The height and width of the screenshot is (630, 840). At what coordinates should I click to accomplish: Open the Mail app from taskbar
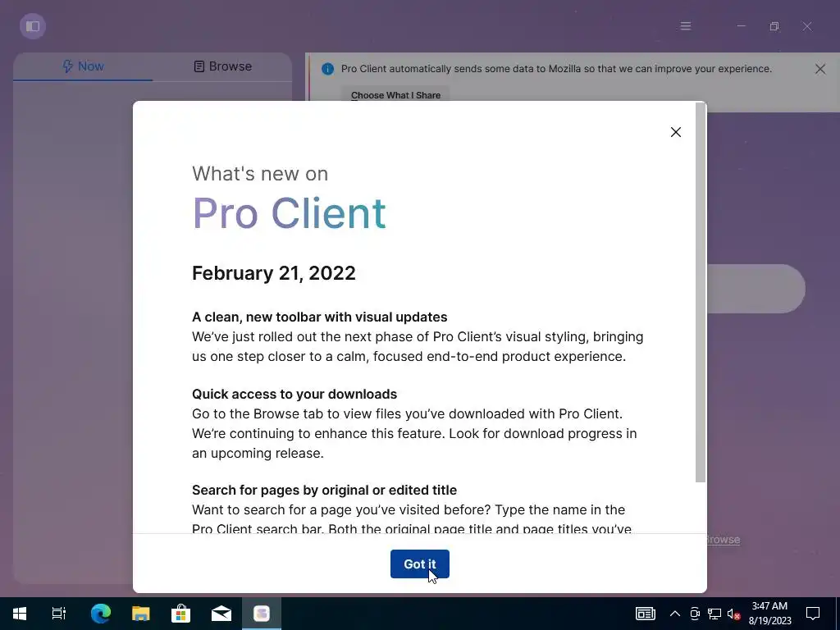click(x=221, y=614)
